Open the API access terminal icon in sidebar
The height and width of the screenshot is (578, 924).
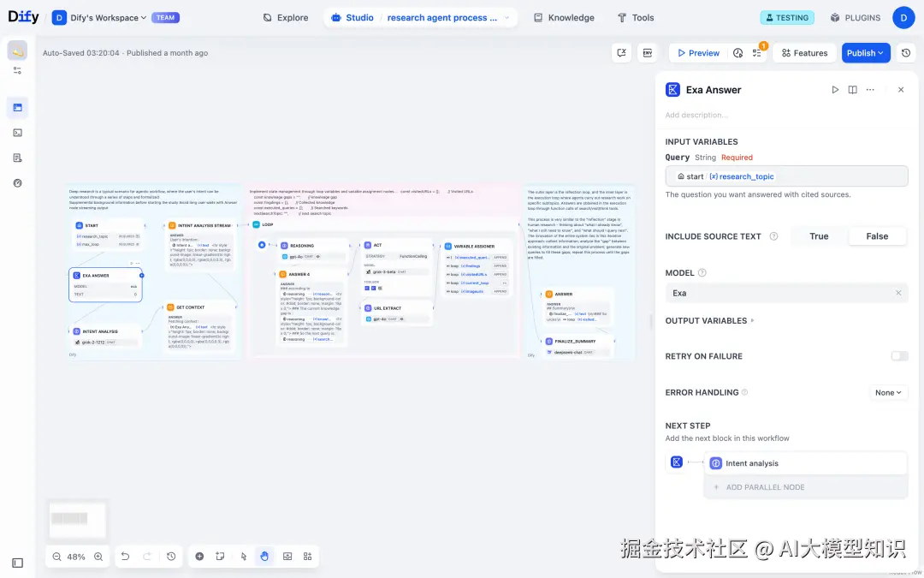(18, 133)
